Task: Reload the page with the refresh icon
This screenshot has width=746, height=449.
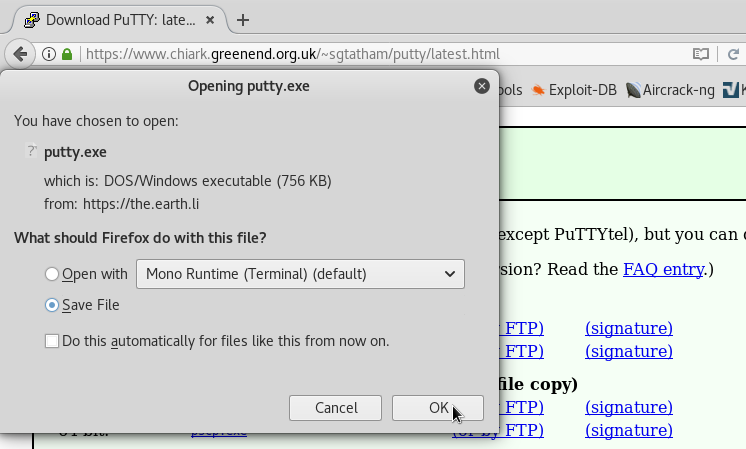Action: coord(733,54)
